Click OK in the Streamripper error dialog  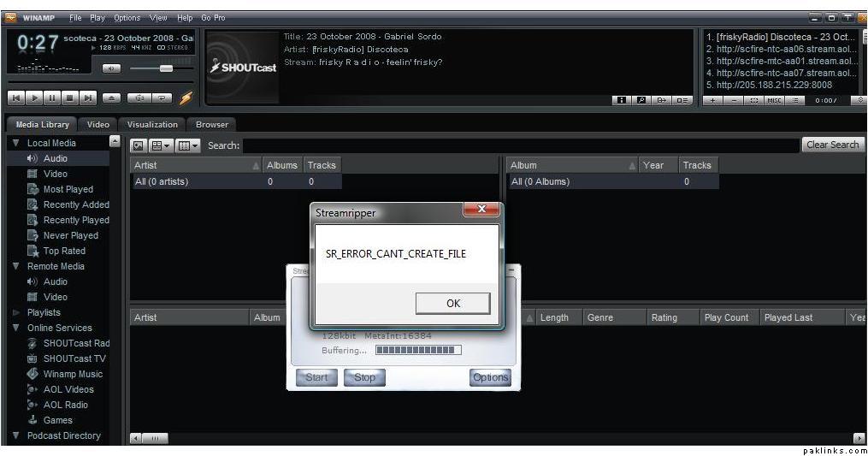click(452, 303)
